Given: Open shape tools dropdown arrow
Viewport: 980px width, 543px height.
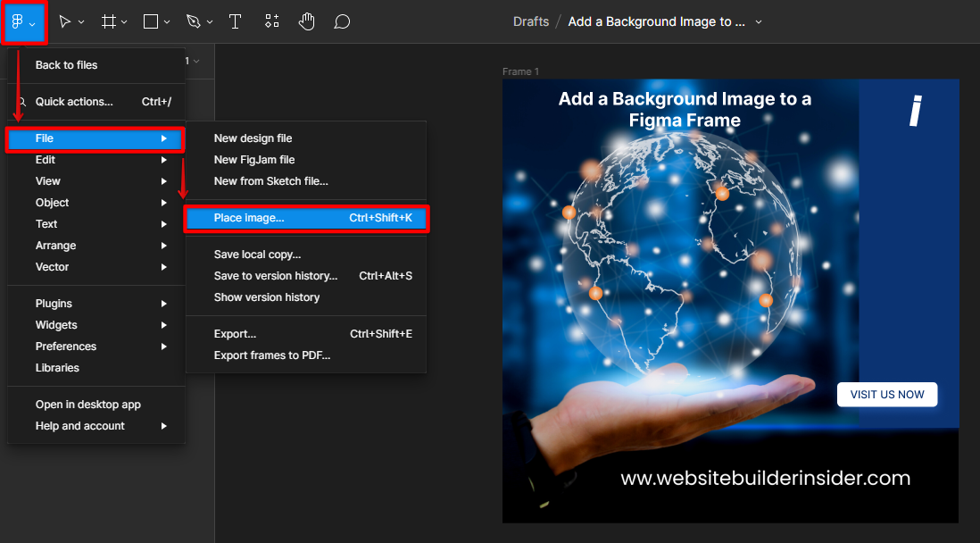Looking at the screenshot, I should [x=167, y=22].
